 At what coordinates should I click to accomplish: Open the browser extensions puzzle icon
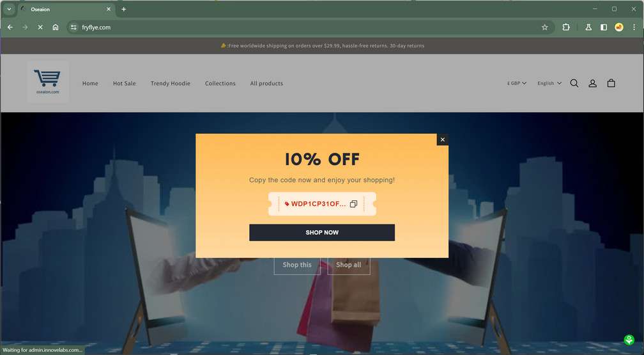point(566,27)
